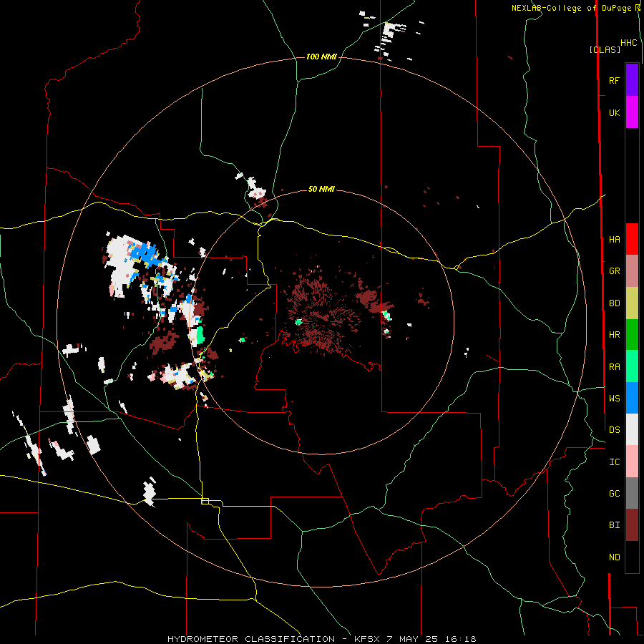The width and height of the screenshot is (644, 644).
Task: Click the "ND" legend label
Action: [x=615, y=557]
